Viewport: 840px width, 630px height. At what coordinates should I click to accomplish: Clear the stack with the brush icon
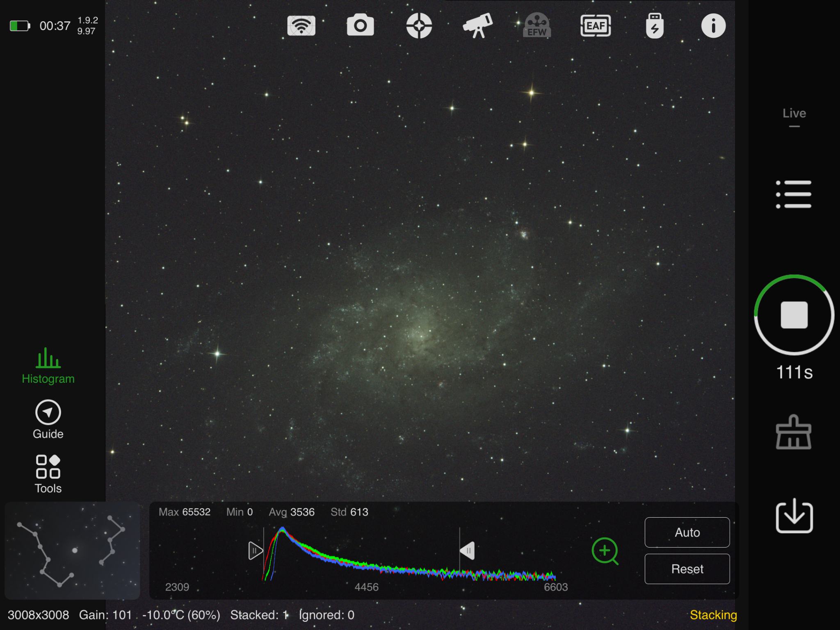(x=794, y=432)
